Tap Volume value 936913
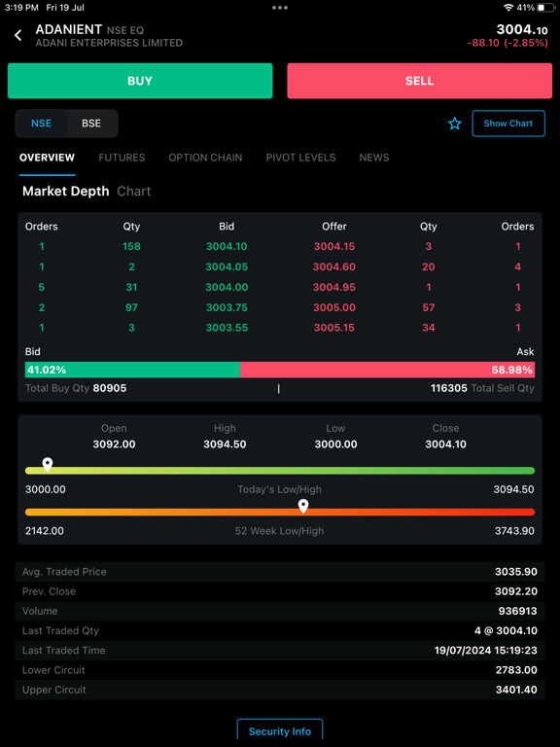The image size is (560, 747). 517,611
